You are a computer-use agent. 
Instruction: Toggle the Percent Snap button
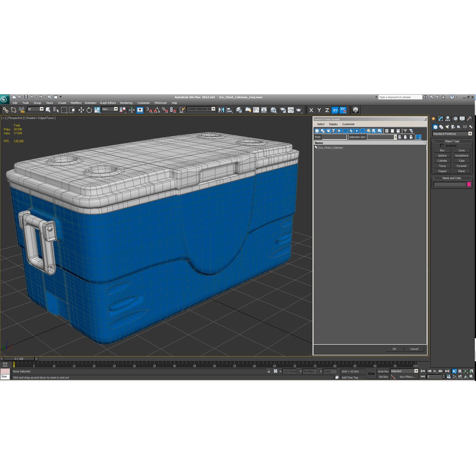click(165, 110)
